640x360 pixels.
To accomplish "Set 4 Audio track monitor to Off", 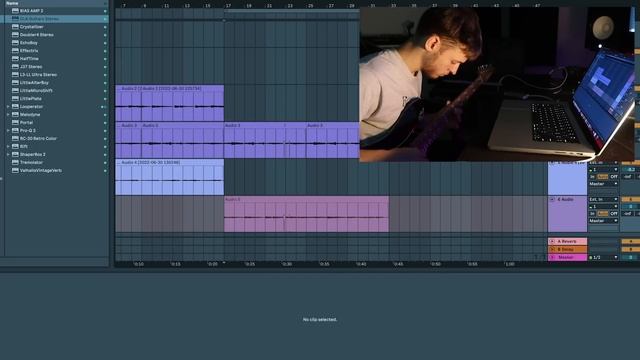I will [x=613, y=213].
